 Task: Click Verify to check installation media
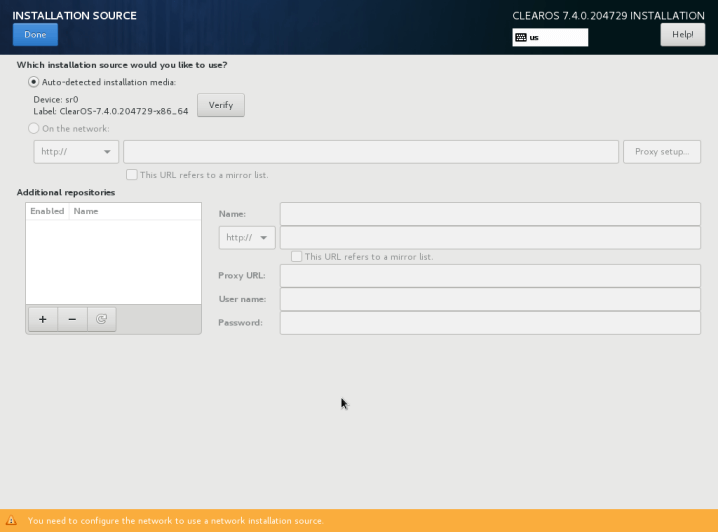click(221, 105)
